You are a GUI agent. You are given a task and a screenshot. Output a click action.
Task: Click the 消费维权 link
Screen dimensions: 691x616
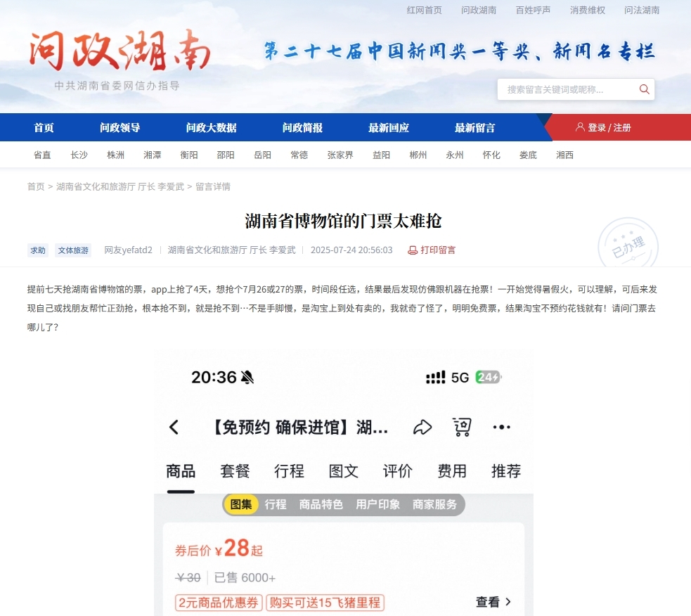click(x=587, y=10)
